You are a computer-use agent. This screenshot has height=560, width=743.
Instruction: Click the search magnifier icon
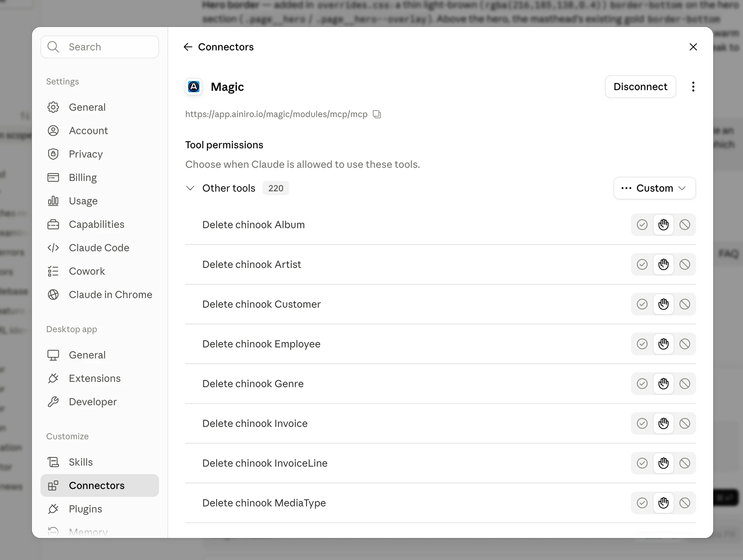click(53, 47)
